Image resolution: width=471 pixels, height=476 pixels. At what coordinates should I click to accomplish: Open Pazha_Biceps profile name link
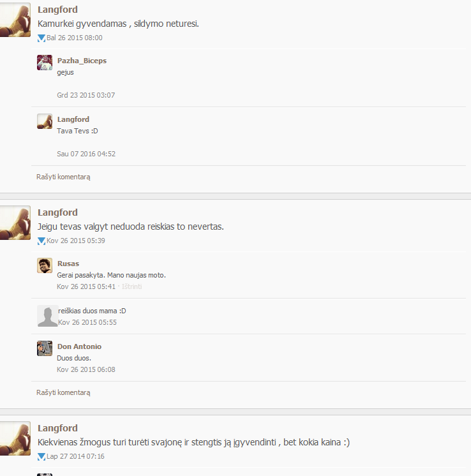coord(82,61)
